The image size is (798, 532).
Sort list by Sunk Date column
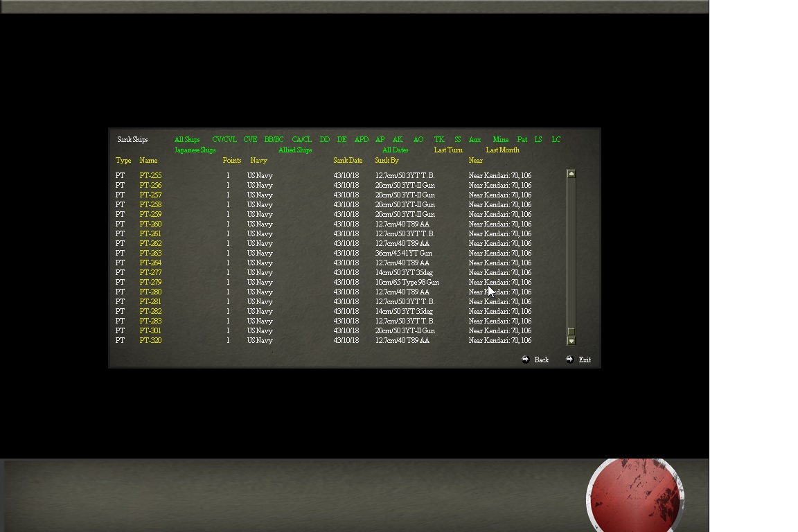point(348,161)
